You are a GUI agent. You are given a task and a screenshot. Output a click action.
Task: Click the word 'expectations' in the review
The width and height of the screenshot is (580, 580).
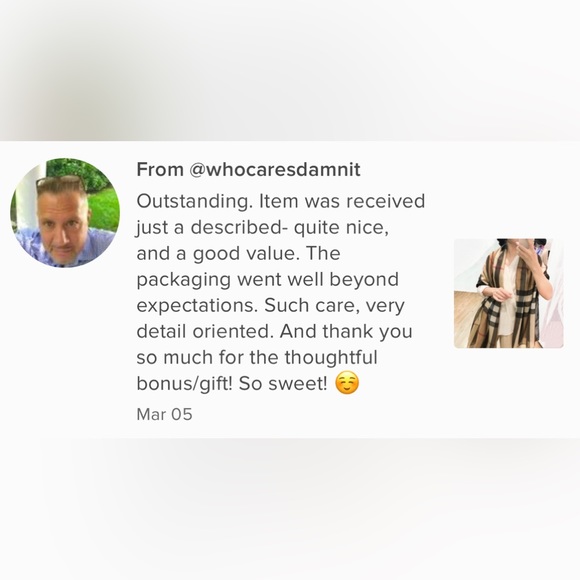coord(197,306)
